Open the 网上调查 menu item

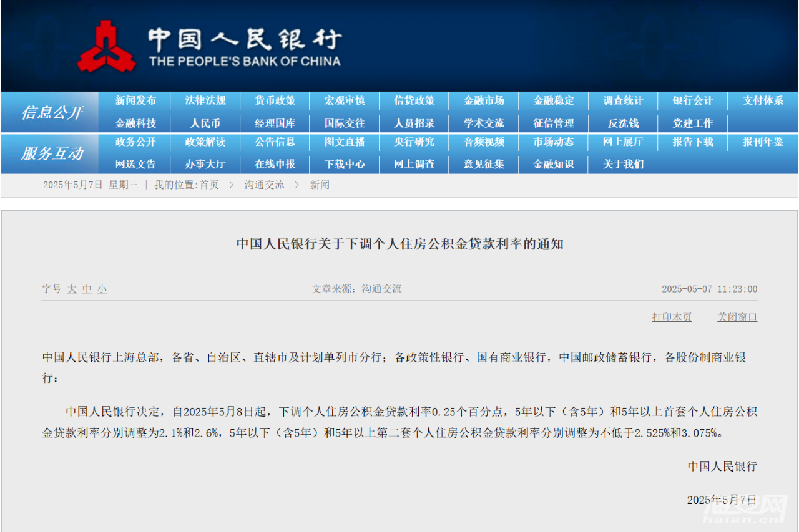414,164
